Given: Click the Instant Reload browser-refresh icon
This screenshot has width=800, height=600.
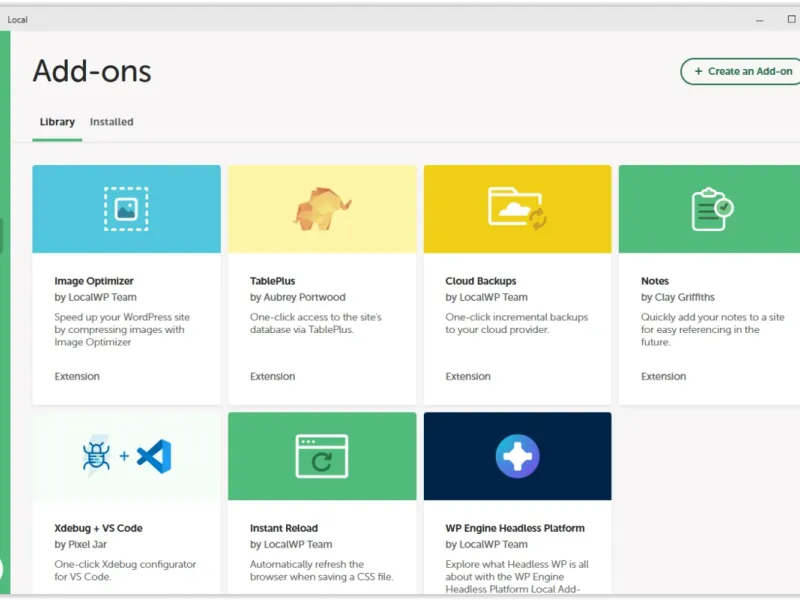Looking at the screenshot, I should click(322, 456).
